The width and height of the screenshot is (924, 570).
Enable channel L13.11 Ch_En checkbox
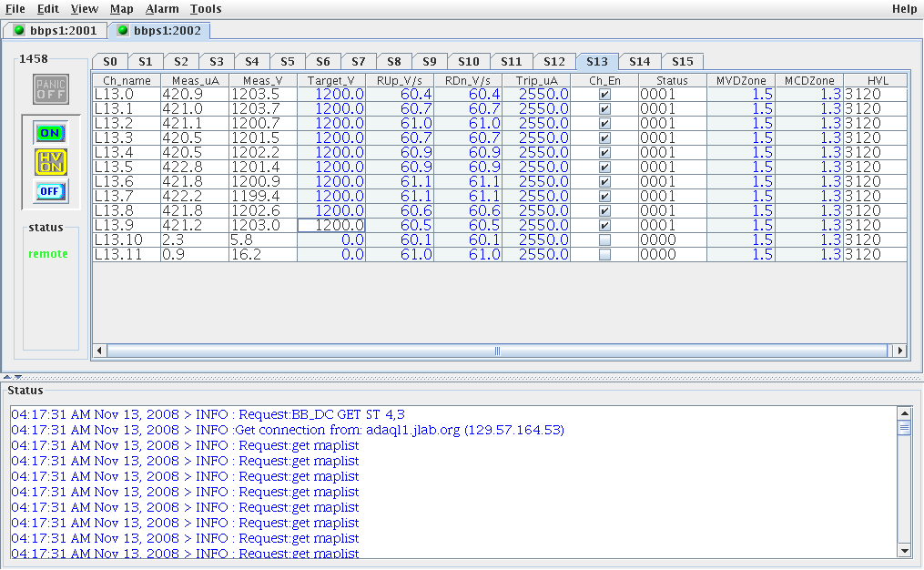point(604,255)
